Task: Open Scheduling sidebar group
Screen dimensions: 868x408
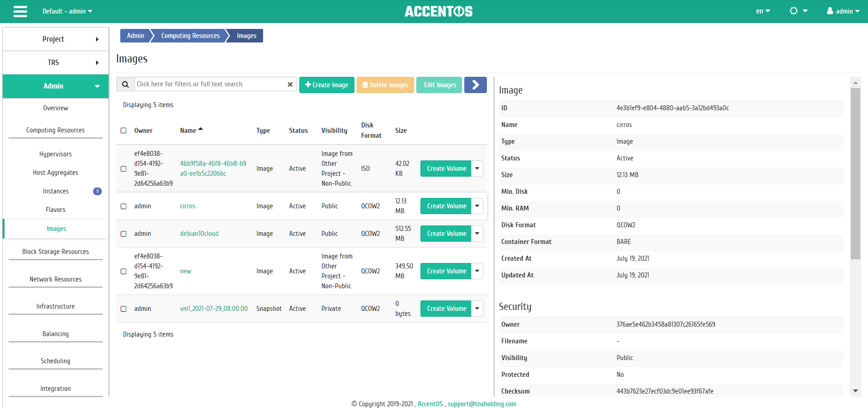Action: (x=56, y=361)
